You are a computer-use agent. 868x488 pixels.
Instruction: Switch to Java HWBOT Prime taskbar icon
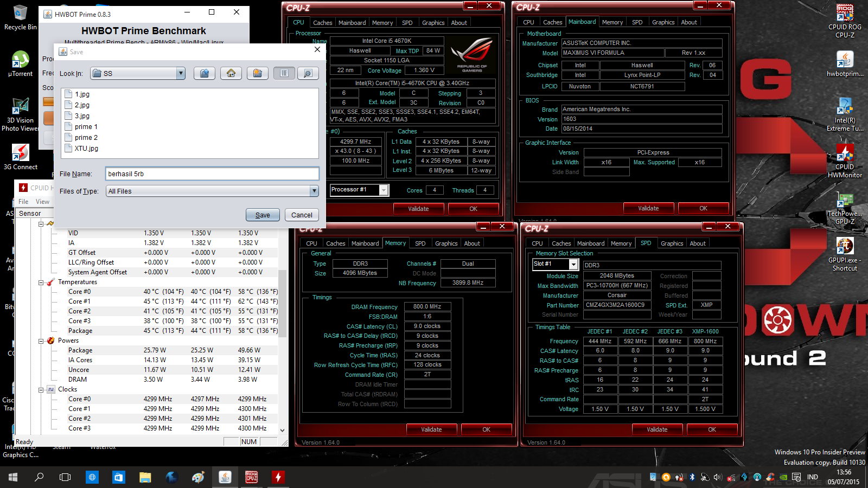(x=225, y=477)
